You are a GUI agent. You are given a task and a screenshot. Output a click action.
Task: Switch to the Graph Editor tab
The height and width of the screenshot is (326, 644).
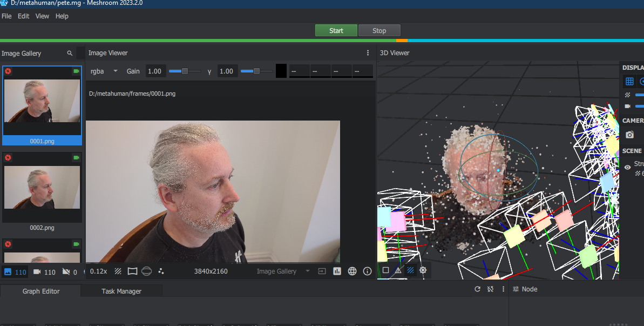tap(40, 291)
